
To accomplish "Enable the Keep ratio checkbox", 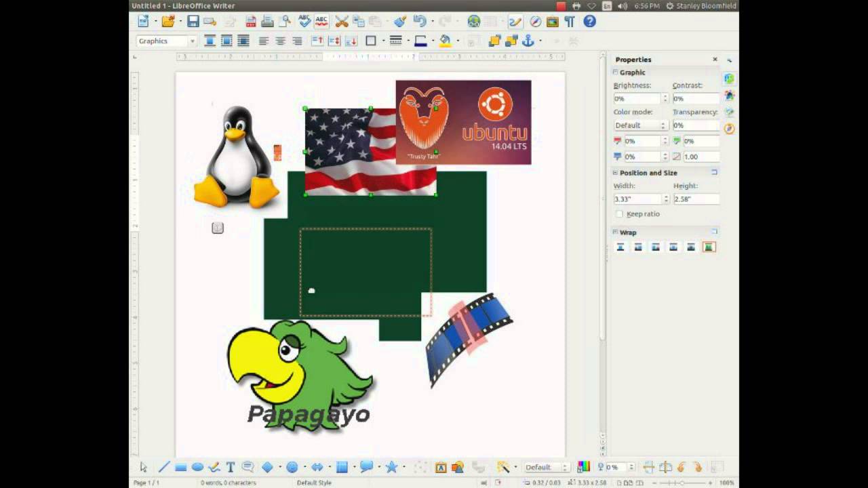I will click(619, 214).
